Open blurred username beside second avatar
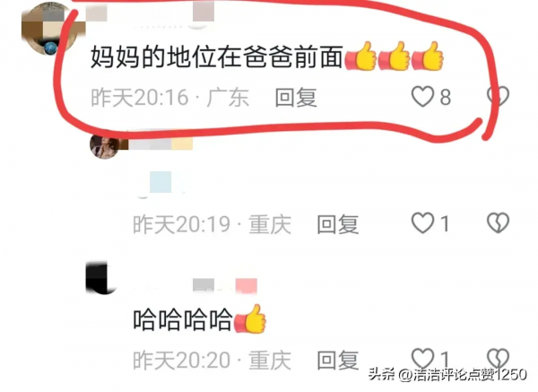 point(161,144)
